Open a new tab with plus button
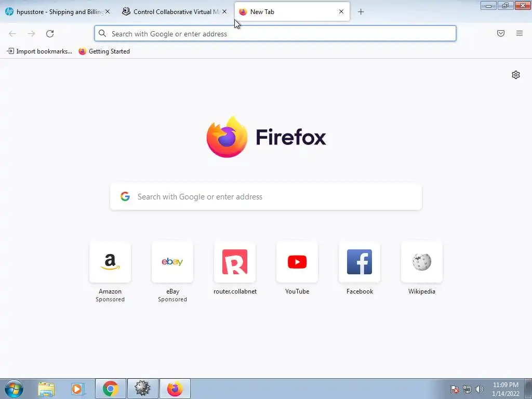Image resolution: width=532 pixels, height=399 pixels. tap(361, 12)
